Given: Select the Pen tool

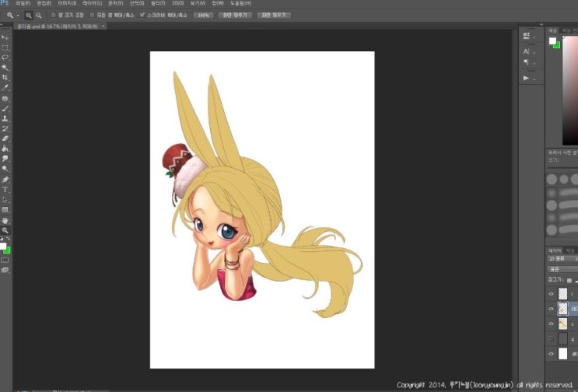Looking at the screenshot, I should coord(5,180).
